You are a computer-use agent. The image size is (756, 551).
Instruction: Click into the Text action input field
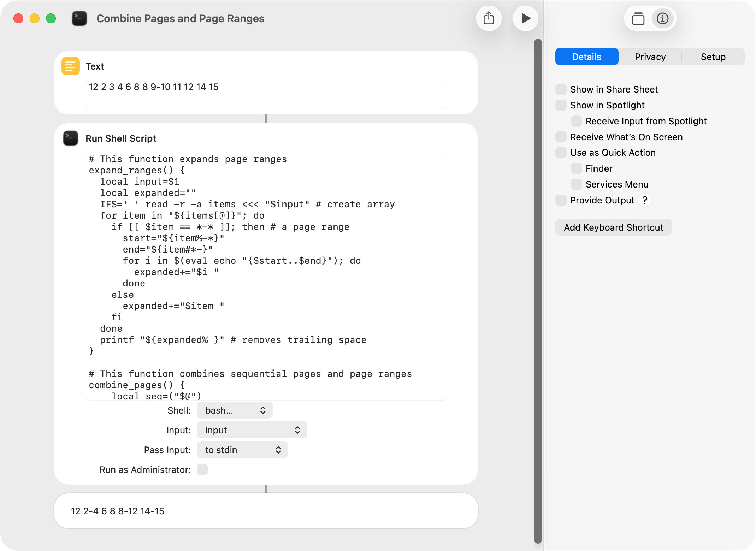(x=266, y=95)
